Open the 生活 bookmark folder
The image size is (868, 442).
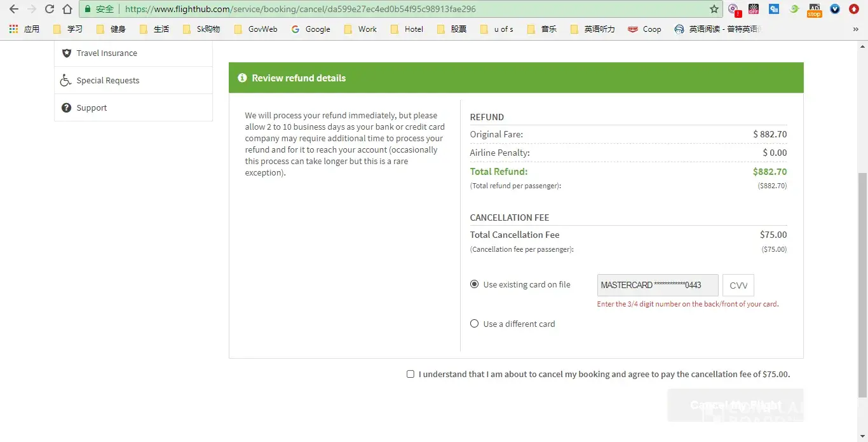154,29
